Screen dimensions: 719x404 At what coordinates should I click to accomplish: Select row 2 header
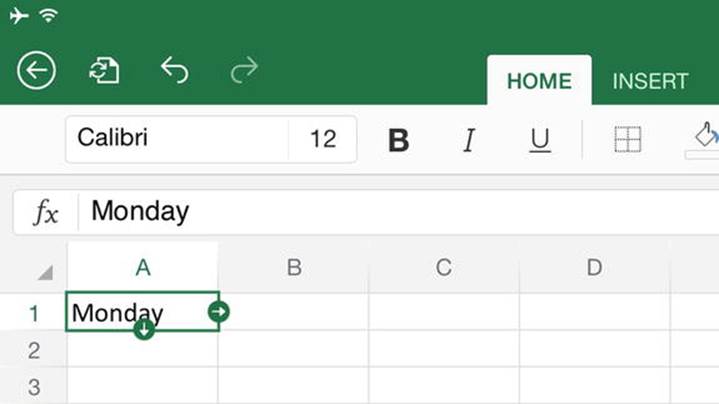tap(33, 351)
